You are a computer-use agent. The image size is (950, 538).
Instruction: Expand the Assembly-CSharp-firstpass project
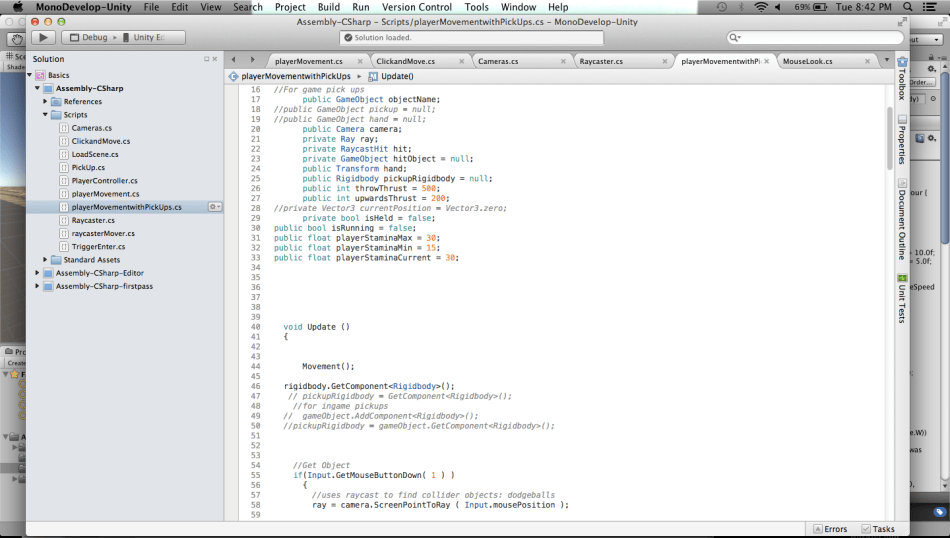point(38,286)
